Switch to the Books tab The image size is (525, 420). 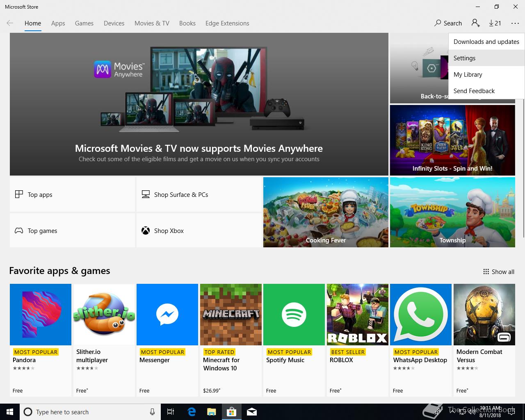(187, 23)
